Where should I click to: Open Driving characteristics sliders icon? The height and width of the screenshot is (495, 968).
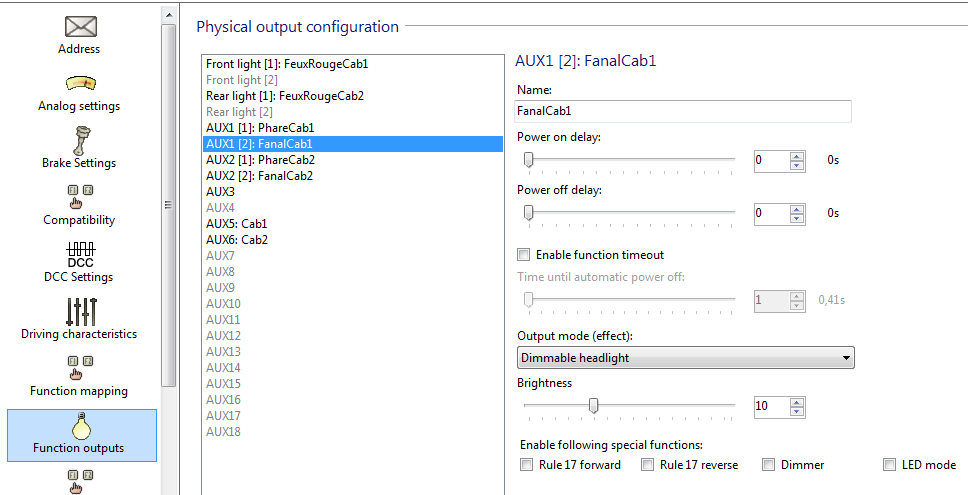[x=80, y=311]
